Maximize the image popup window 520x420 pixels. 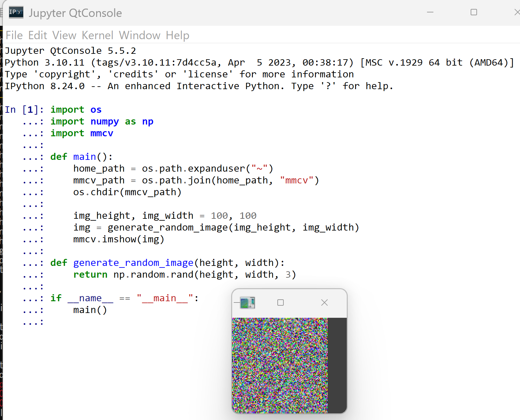coord(281,303)
